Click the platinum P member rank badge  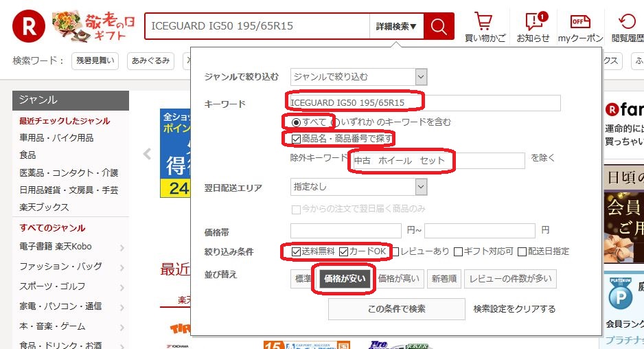coord(620,293)
